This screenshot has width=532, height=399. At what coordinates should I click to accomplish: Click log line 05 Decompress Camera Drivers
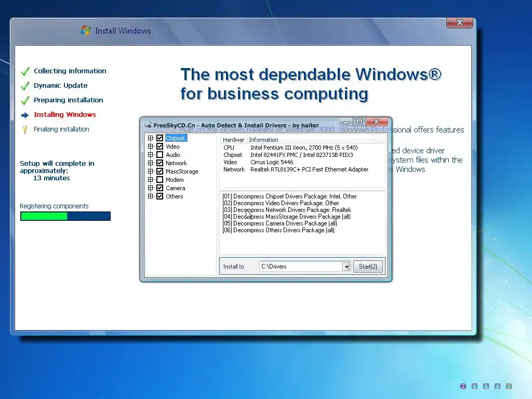coord(280,223)
